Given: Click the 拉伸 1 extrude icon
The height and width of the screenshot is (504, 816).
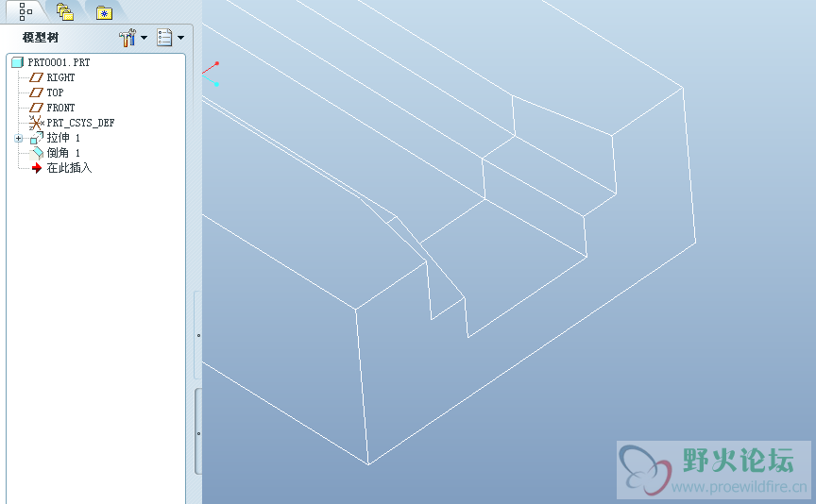Looking at the screenshot, I should [37, 138].
